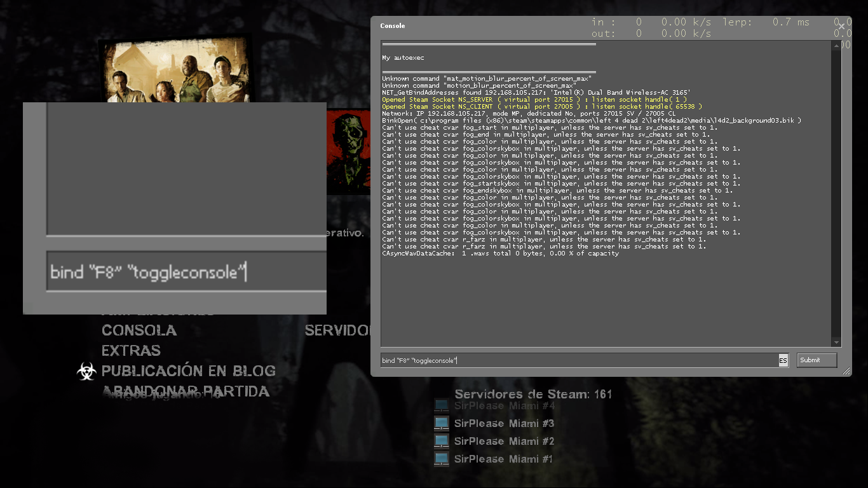The image size is (868, 488).
Task: Join the SirPlease Miami #1 server
Action: [x=503, y=459]
